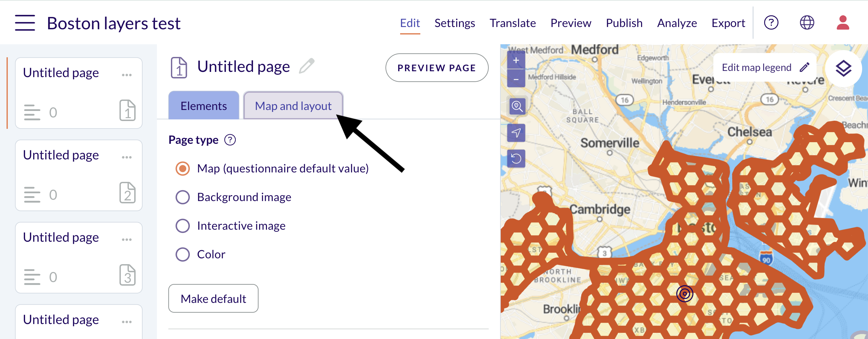Viewport: 868px width, 339px height.
Task: Open the Analyze section
Action: 677,23
